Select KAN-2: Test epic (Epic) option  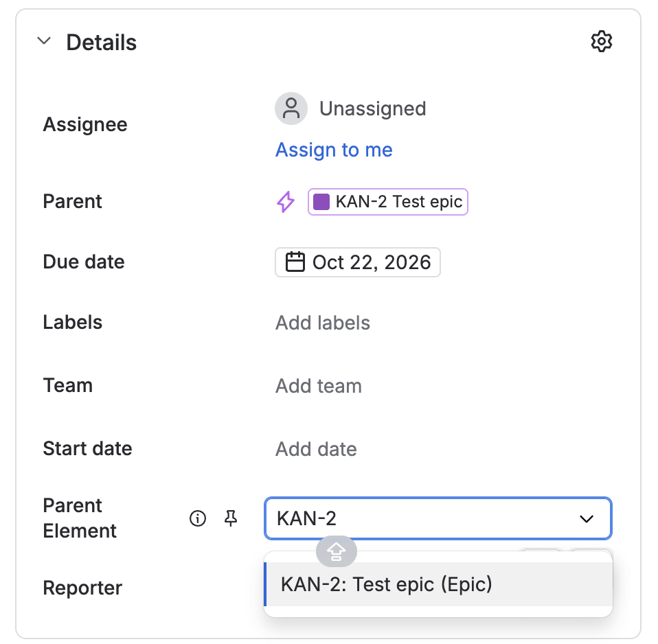(x=438, y=584)
